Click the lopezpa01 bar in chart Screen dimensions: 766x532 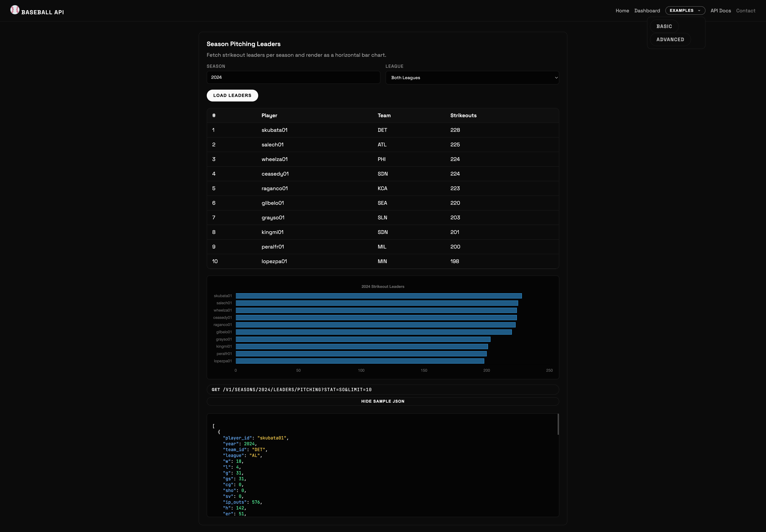click(x=360, y=361)
